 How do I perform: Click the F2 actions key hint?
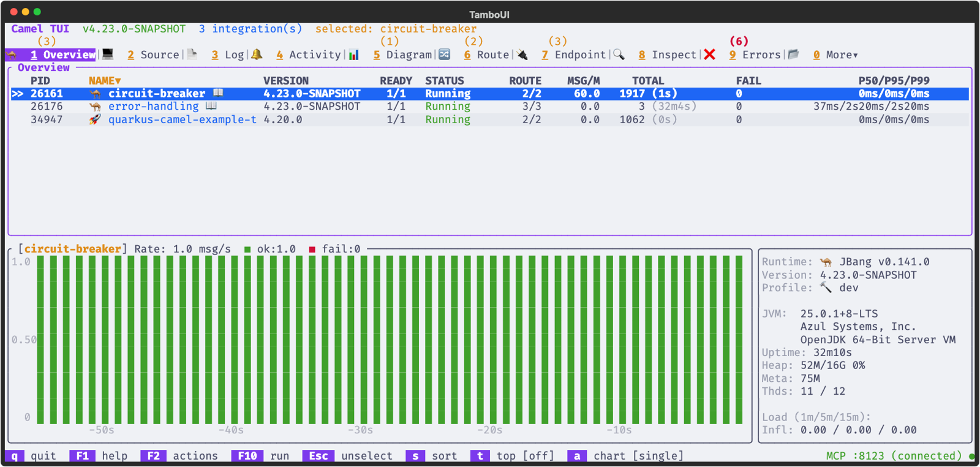[x=179, y=456]
